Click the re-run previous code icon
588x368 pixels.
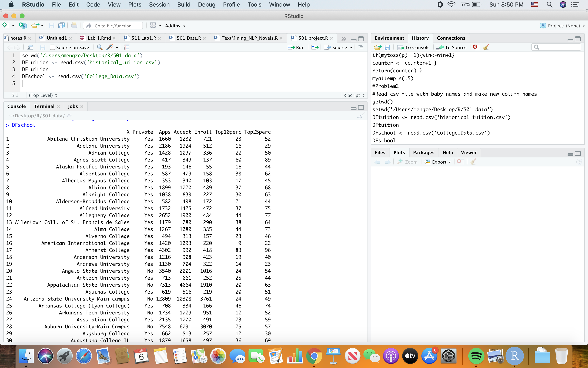(315, 47)
